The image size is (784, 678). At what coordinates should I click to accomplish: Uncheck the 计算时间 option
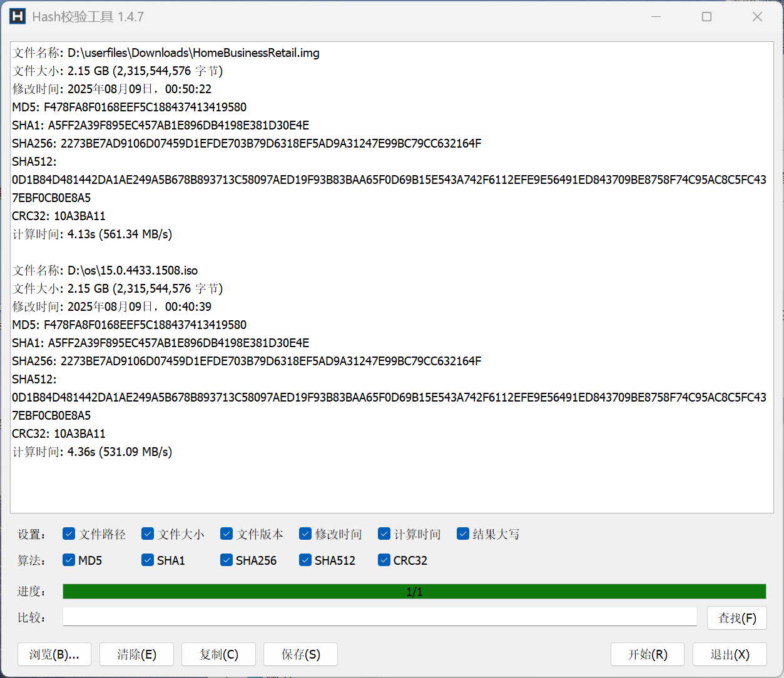click(x=385, y=534)
